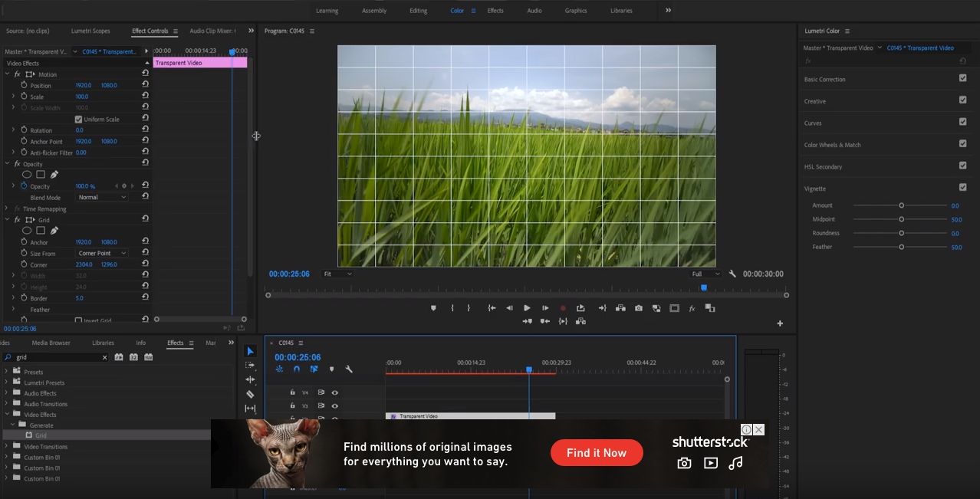Click the Button Editor plus icon
Screen dimensions: 980x499
pyautogui.click(x=780, y=323)
